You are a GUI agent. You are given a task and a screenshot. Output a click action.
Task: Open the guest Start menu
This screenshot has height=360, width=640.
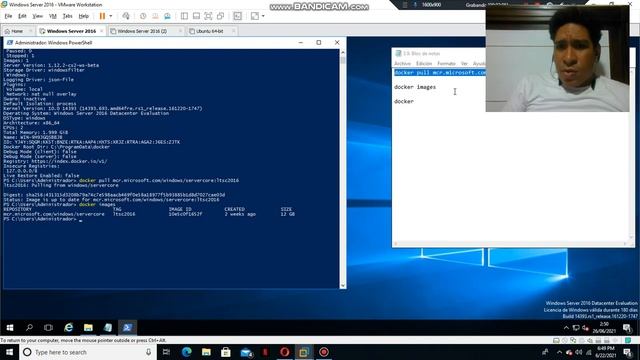coord(10,327)
